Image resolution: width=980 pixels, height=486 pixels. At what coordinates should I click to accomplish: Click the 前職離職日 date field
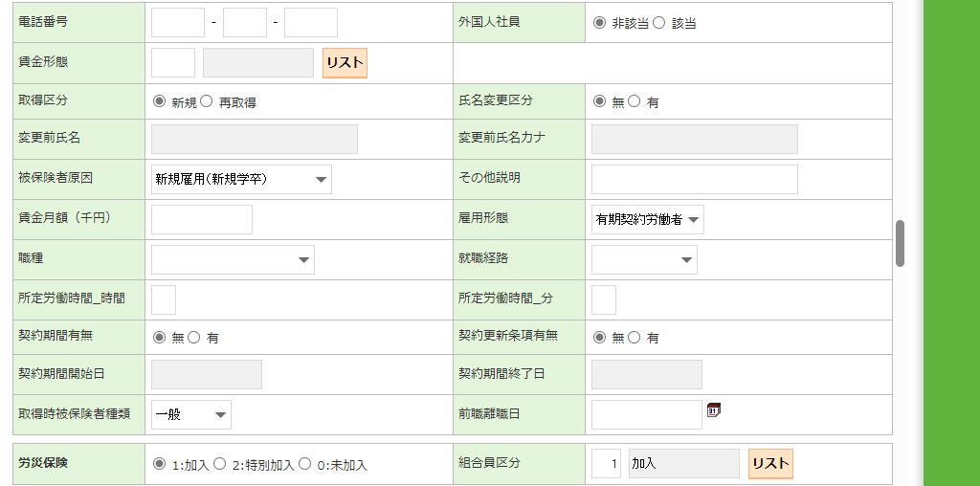(646, 414)
